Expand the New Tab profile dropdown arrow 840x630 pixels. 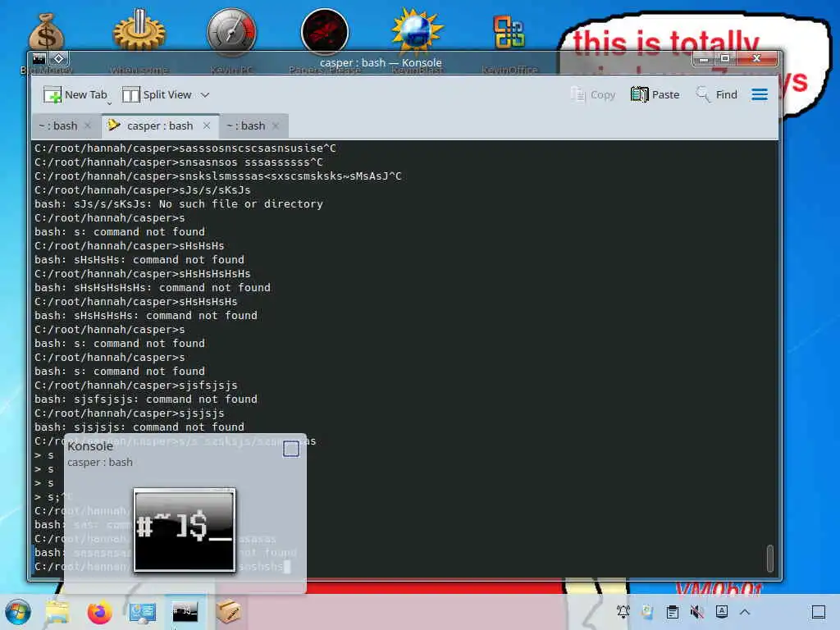click(110, 103)
